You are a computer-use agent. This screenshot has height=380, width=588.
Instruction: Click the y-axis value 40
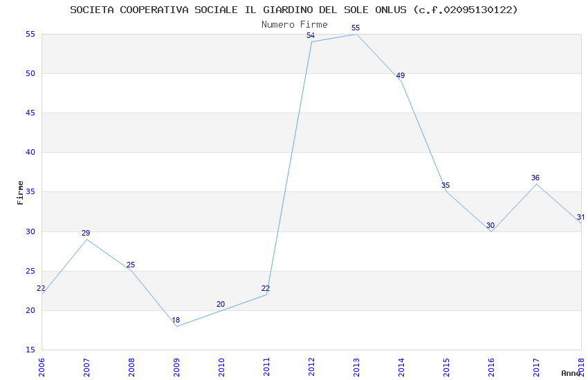tap(30, 153)
